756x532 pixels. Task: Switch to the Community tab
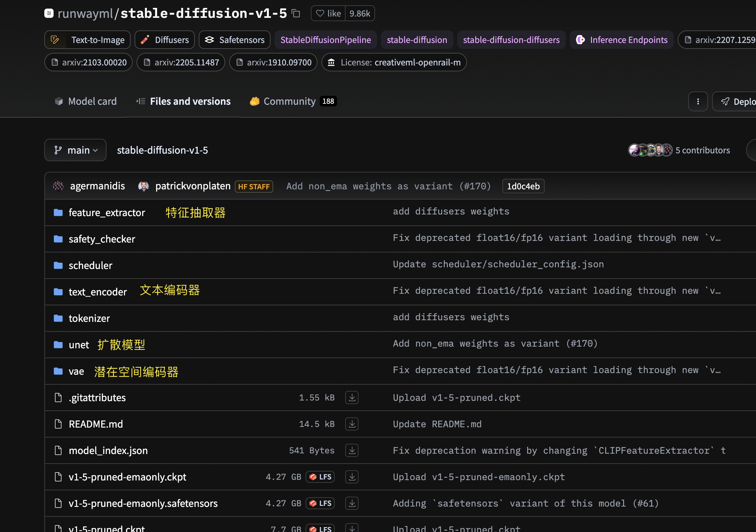(x=293, y=101)
